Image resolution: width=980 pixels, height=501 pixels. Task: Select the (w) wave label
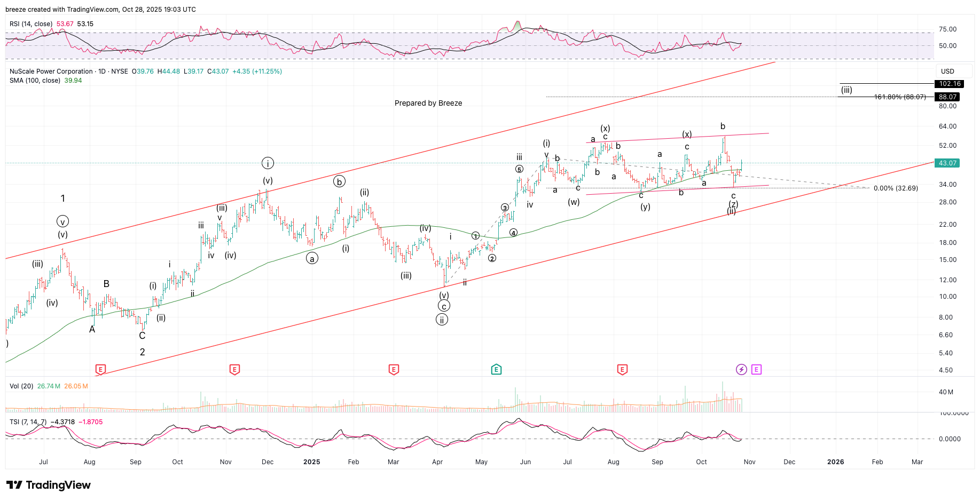click(574, 202)
